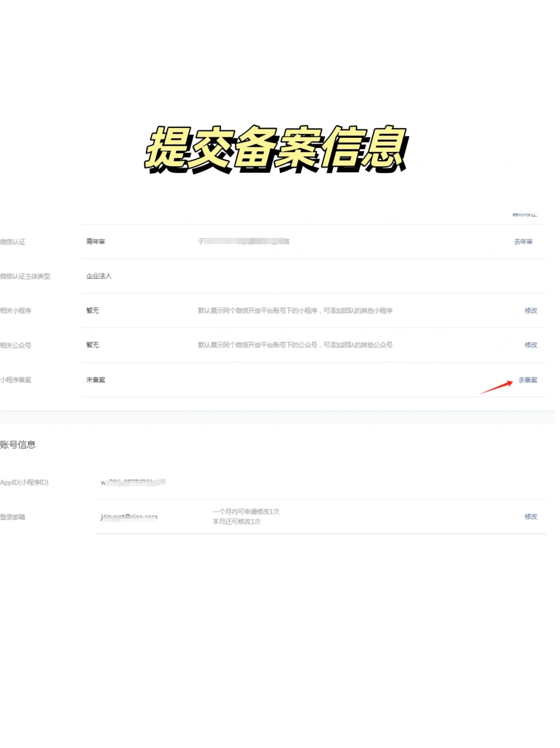The image size is (560, 748).
Task: Click the 本月还可修改1次 hint text
Action: pyautogui.click(x=237, y=523)
